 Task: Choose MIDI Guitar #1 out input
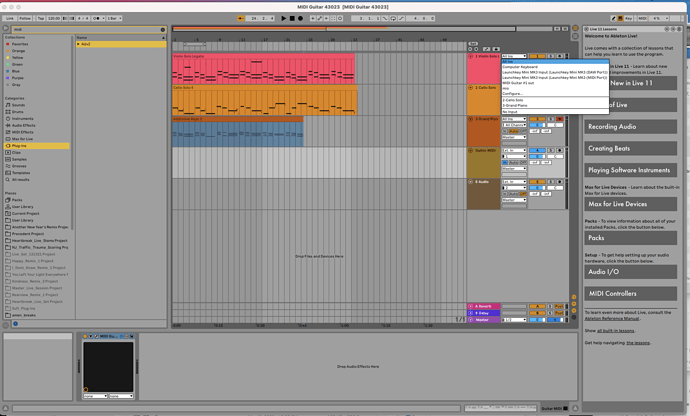click(555, 83)
